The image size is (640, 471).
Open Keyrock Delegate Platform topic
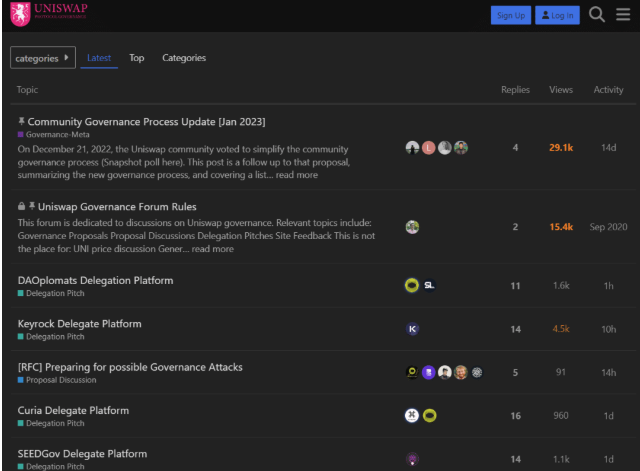tap(80, 324)
